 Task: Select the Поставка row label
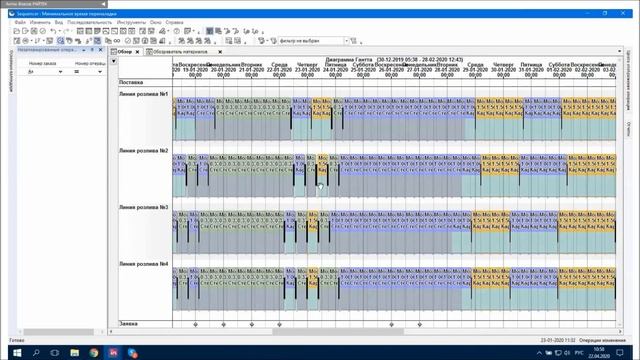point(131,82)
